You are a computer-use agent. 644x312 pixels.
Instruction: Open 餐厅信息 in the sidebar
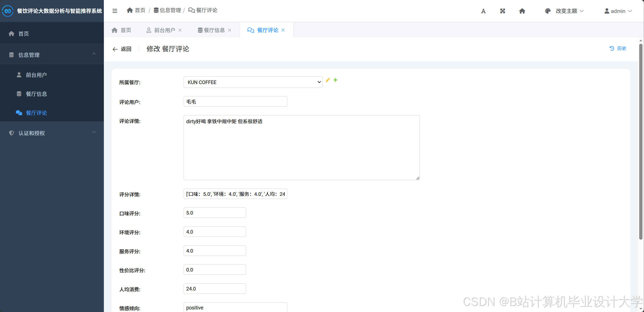point(36,94)
